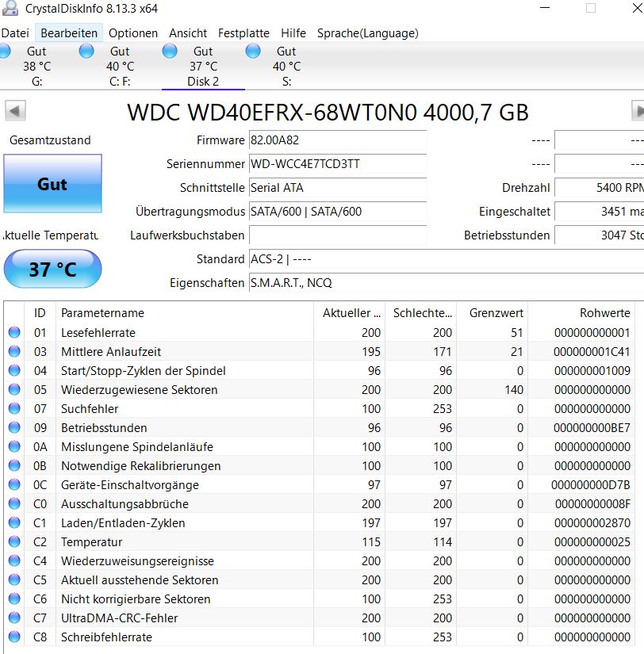Click status orb for Suchfehler row

coord(14,408)
